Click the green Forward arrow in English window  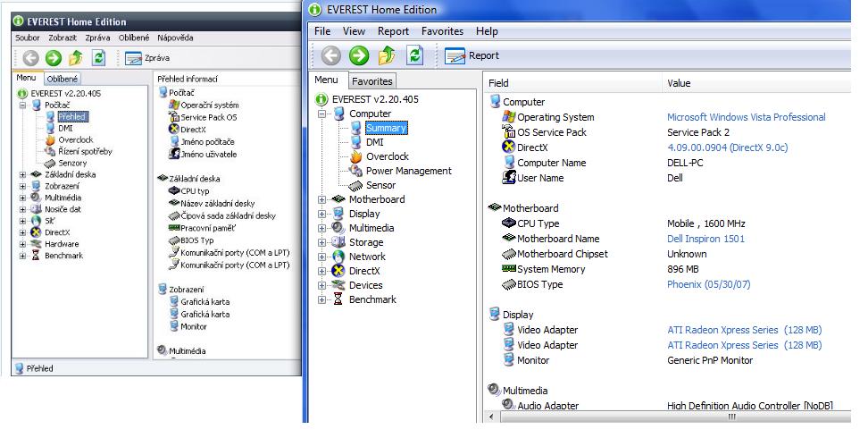click(x=359, y=55)
